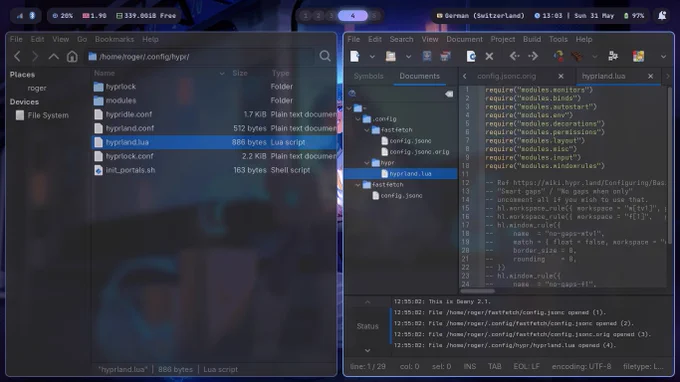The height and width of the screenshot is (382, 680).
Task: Show hidden toolbar items via overflow arrow
Action: pos(663,56)
